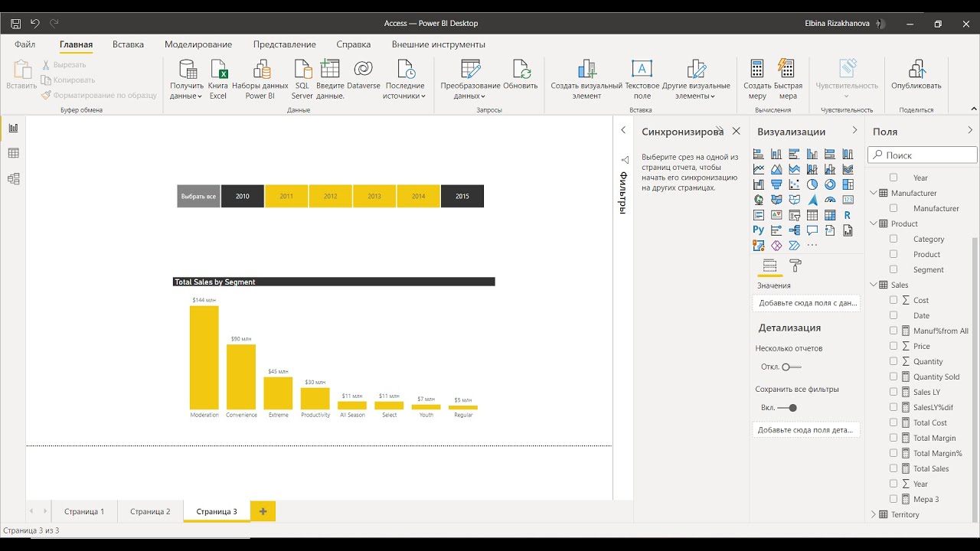The width and height of the screenshot is (980, 551).
Task: Toggle Сохранить все фильтры switch
Action: (787, 408)
